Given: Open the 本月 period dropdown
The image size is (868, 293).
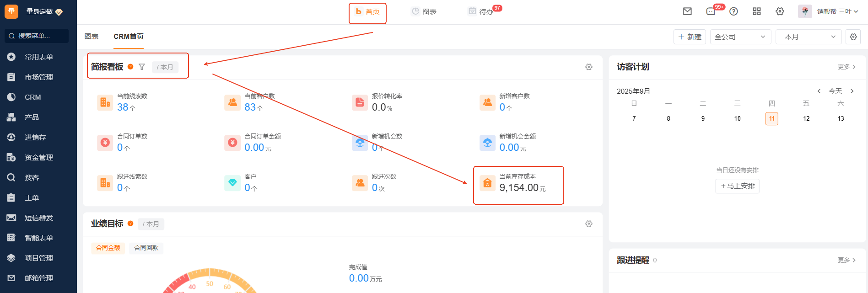Looking at the screenshot, I should 809,37.
